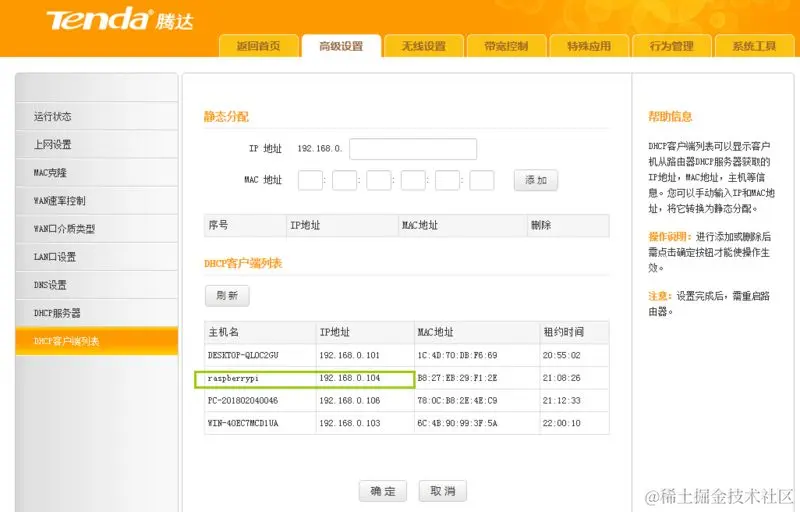The image size is (800, 512).
Task: Click the second MAC 地址 octet field
Action: [x=344, y=180]
